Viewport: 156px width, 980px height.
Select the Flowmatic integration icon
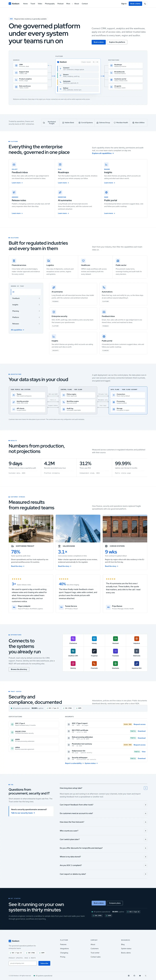click(x=94, y=663)
